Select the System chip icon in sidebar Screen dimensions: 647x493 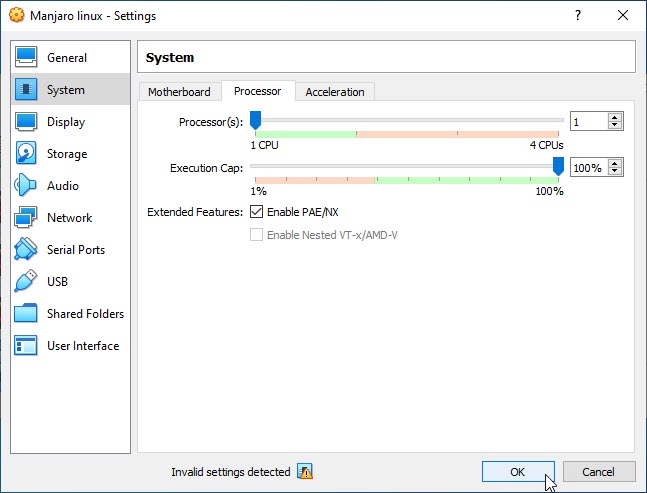26,89
